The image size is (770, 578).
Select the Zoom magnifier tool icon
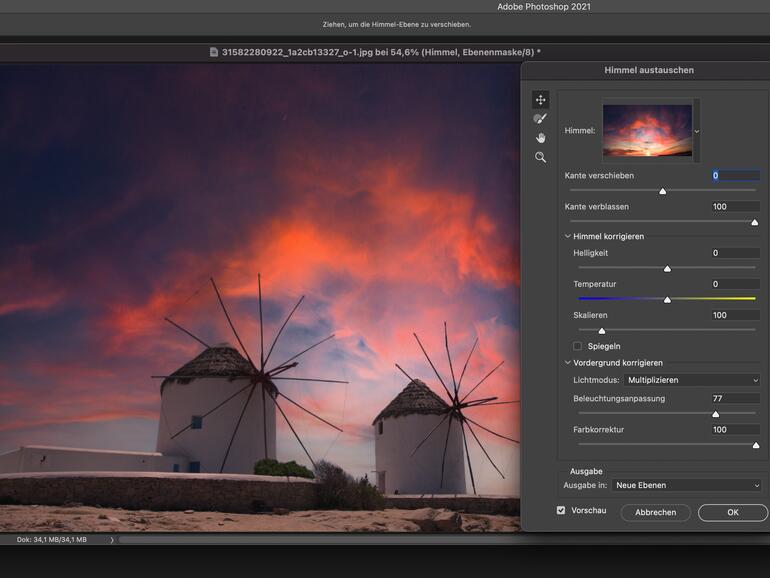click(x=541, y=157)
